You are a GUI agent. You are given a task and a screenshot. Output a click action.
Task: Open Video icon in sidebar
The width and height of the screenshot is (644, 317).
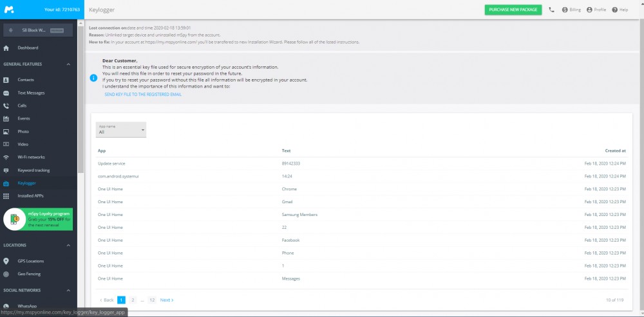coord(6,144)
